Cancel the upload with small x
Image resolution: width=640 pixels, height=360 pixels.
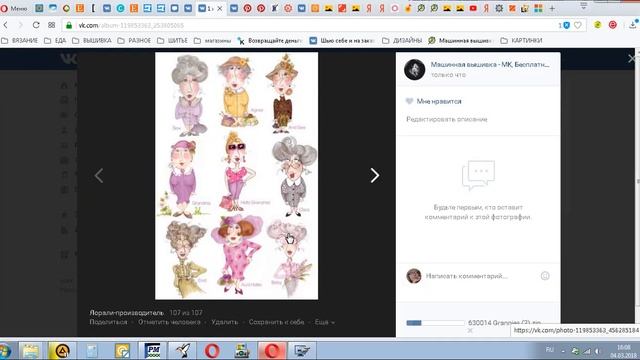point(470,331)
